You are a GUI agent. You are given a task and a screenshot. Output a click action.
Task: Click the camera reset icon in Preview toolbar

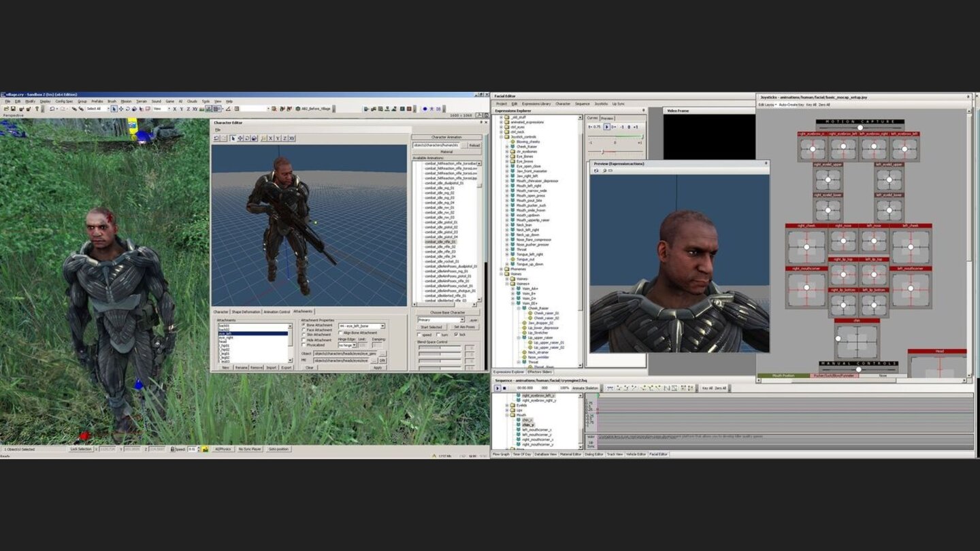coord(596,170)
